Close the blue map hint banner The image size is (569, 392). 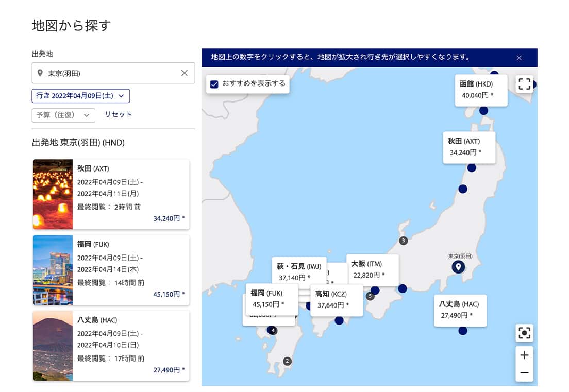coord(519,58)
